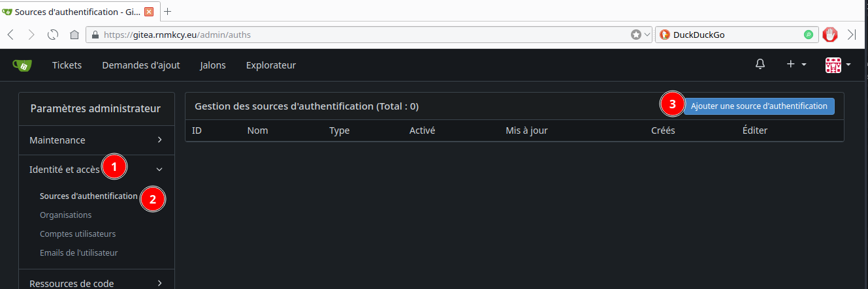Image resolution: width=868 pixels, height=289 pixels.
Task: Reload the page with refresh icon
Action: point(53,35)
